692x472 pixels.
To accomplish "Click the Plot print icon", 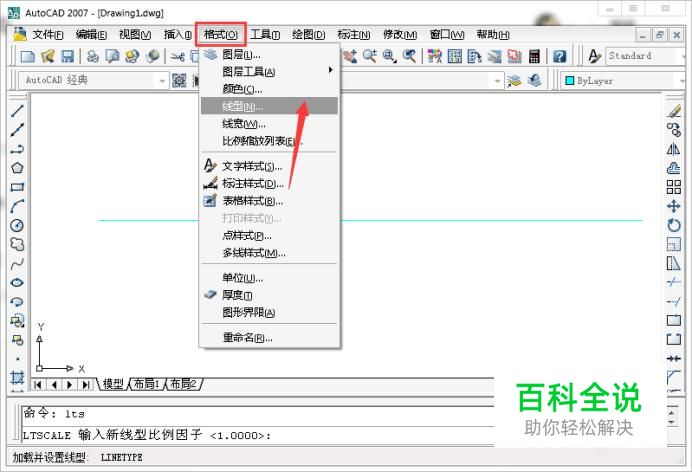I will [x=92, y=56].
